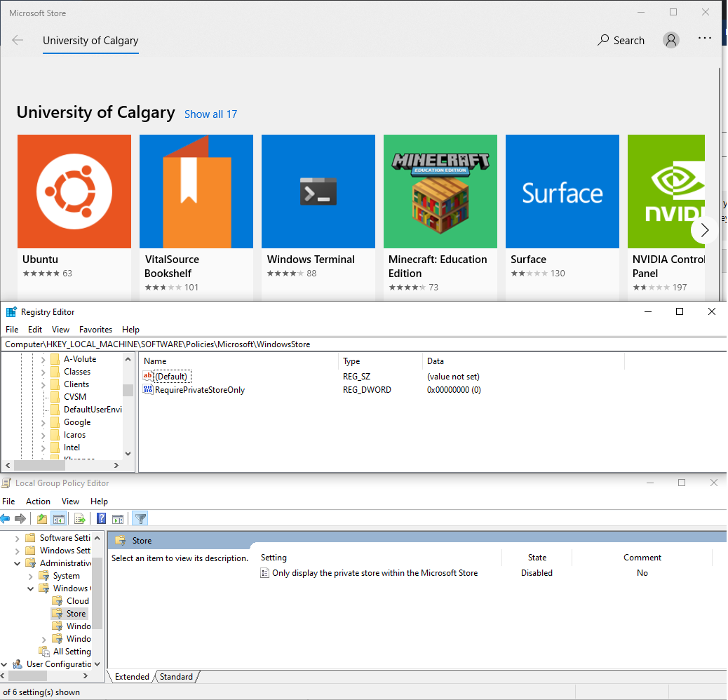The width and height of the screenshot is (728, 700).
Task: Switch to the Standard tab
Action: tap(177, 677)
